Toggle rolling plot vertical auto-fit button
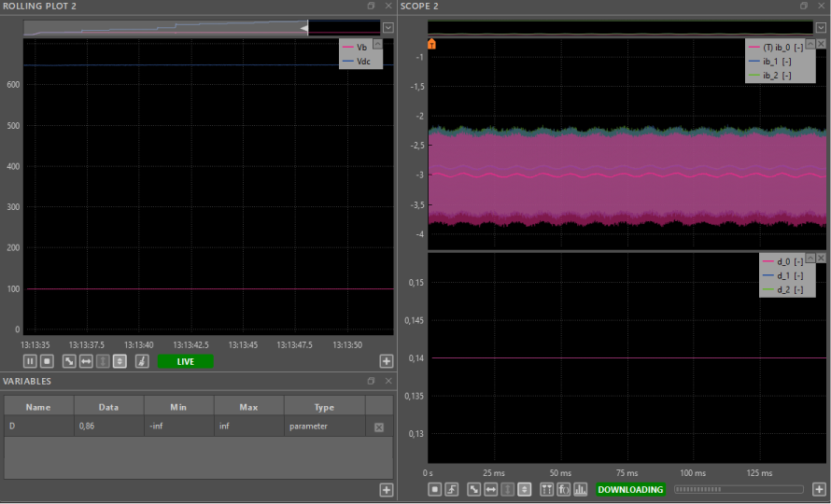 point(120,361)
